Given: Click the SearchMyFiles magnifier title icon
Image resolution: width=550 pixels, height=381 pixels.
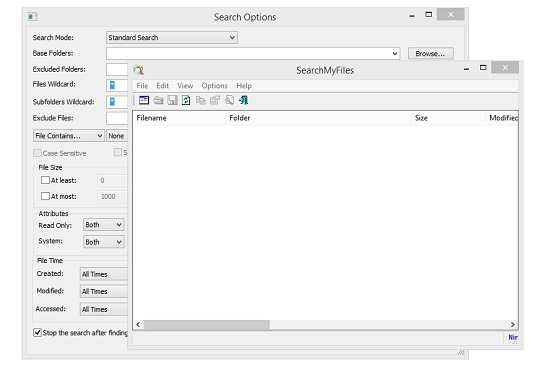Looking at the screenshot, I should (x=139, y=70).
